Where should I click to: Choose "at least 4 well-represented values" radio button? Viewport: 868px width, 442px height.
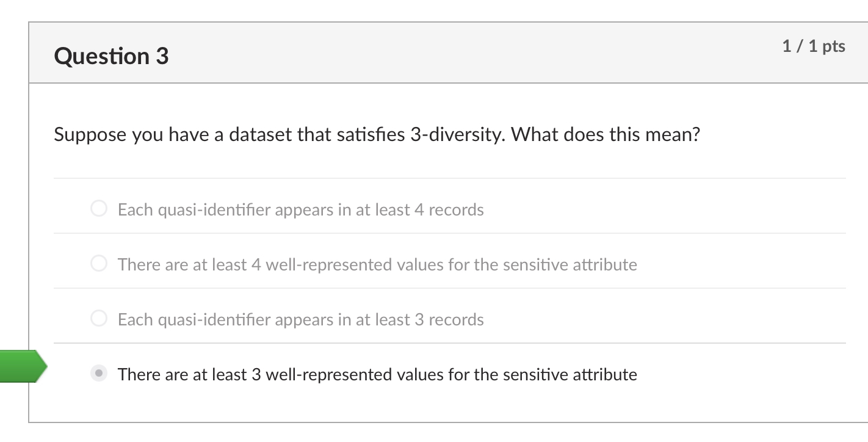pyautogui.click(x=98, y=263)
